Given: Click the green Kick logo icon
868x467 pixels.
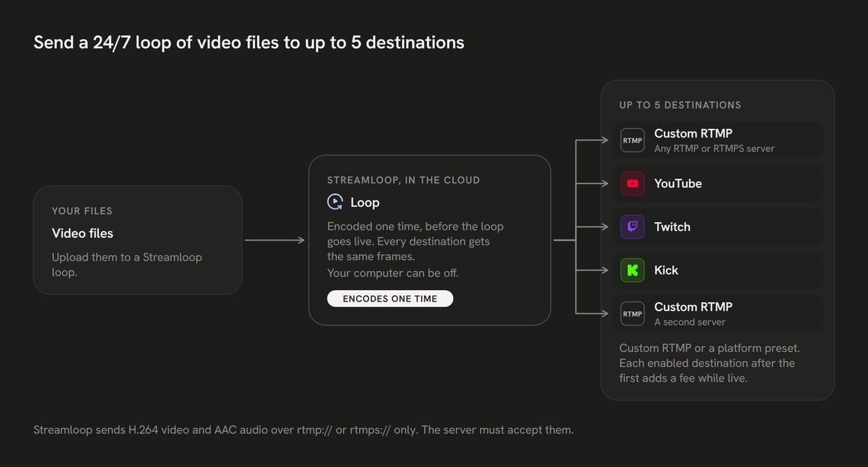Looking at the screenshot, I should click(x=633, y=270).
